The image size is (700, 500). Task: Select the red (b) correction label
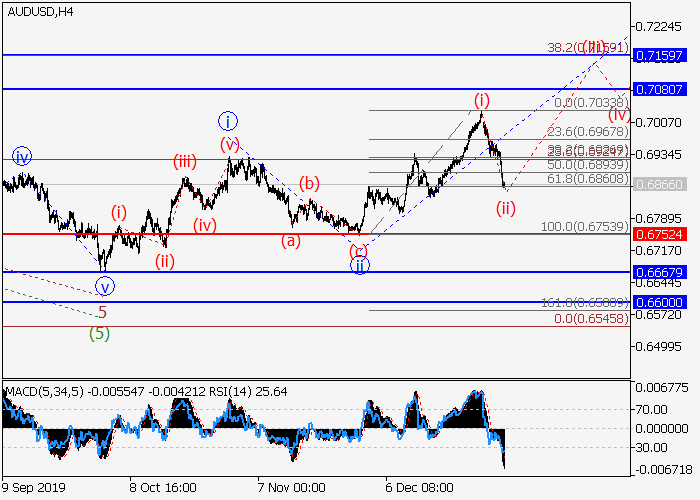click(x=309, y=183)
